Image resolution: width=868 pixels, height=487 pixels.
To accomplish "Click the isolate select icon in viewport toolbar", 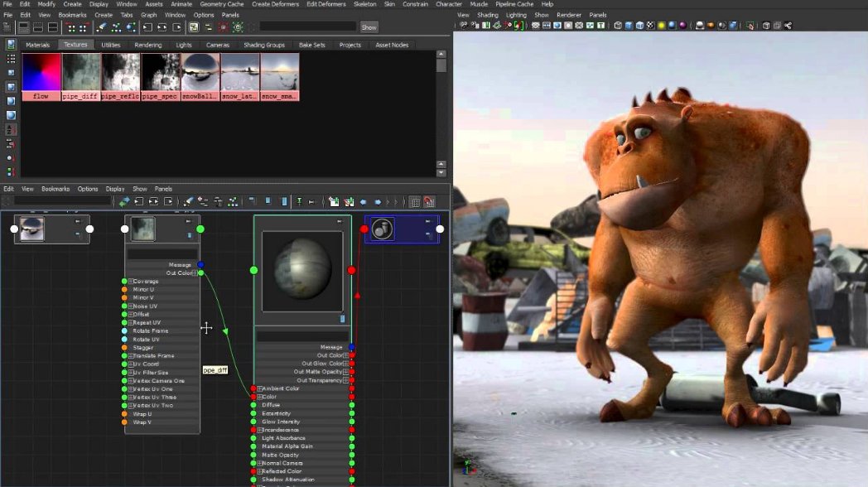I will [x=750, y=26].
